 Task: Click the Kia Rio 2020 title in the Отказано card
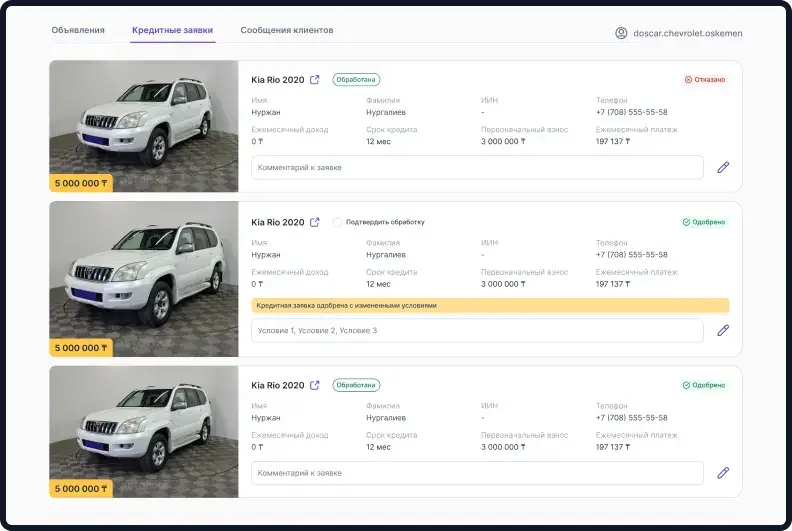[x=277, y=80]
